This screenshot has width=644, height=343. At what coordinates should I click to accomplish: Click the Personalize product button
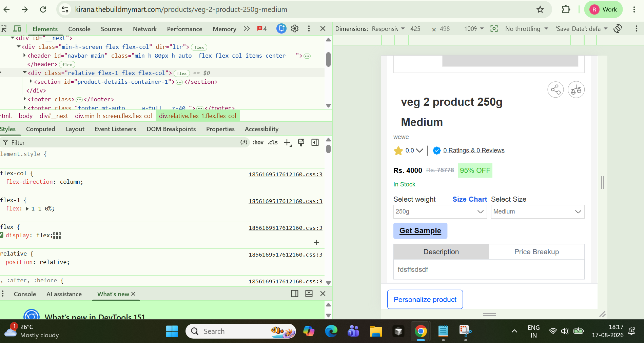coord(425,299)
